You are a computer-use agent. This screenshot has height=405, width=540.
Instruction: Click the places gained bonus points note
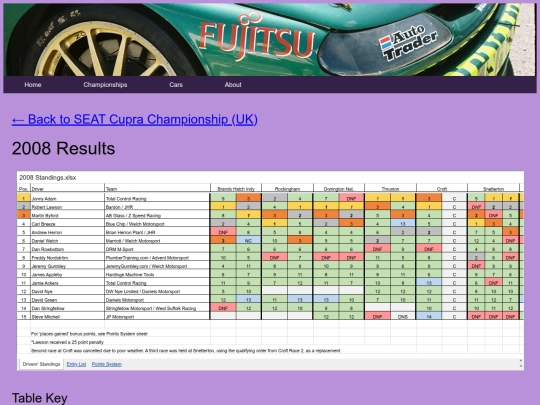pos(89,334)
